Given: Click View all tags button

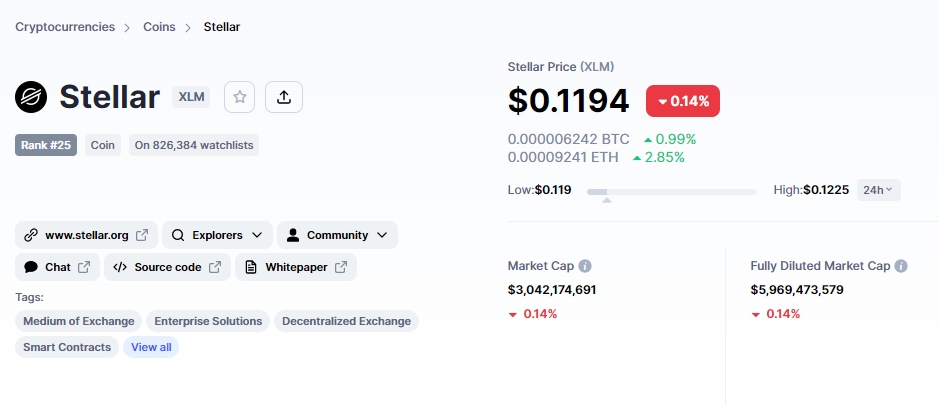Looking at the screenshot, I should coord(151,348).
